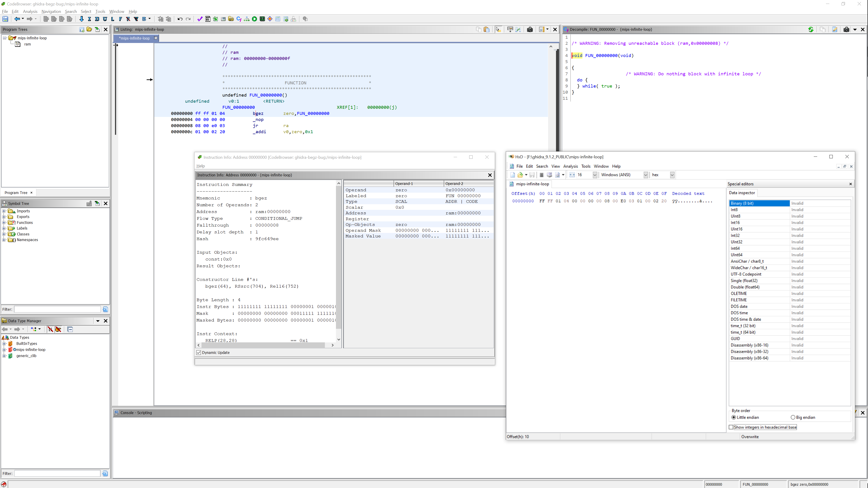The width and height of the screenshot is (868, 488).
Task: Click the undo arrow in Ghidra toolbar
Action: coord(180,19)
